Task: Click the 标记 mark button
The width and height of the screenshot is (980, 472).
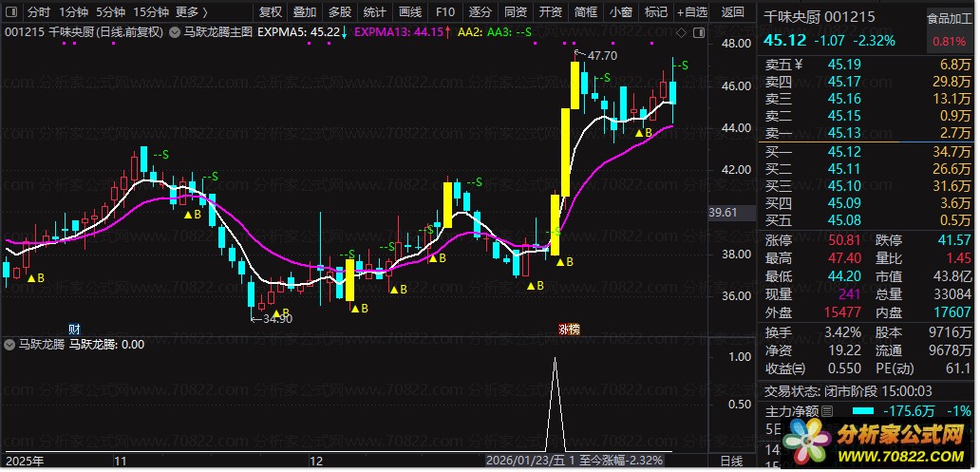Action: click(x=655, y=12)
